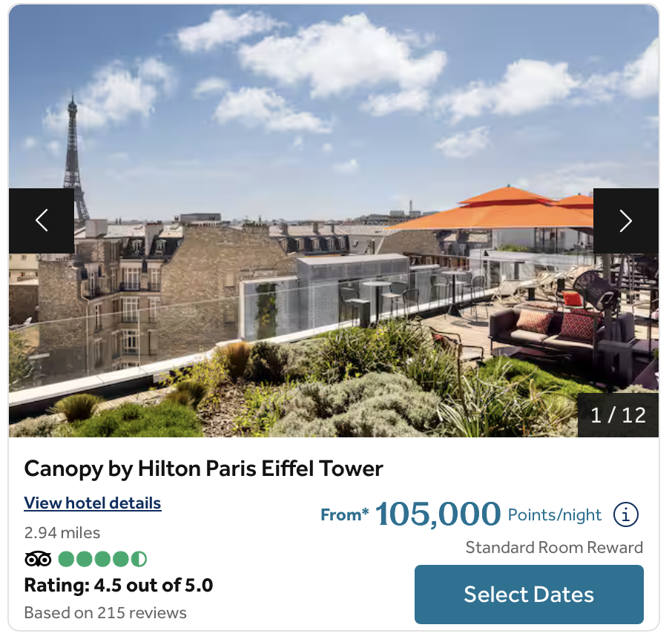672x639 pixels.
Task: Click the previous photo arrow
Action: [x=42, y=221]
